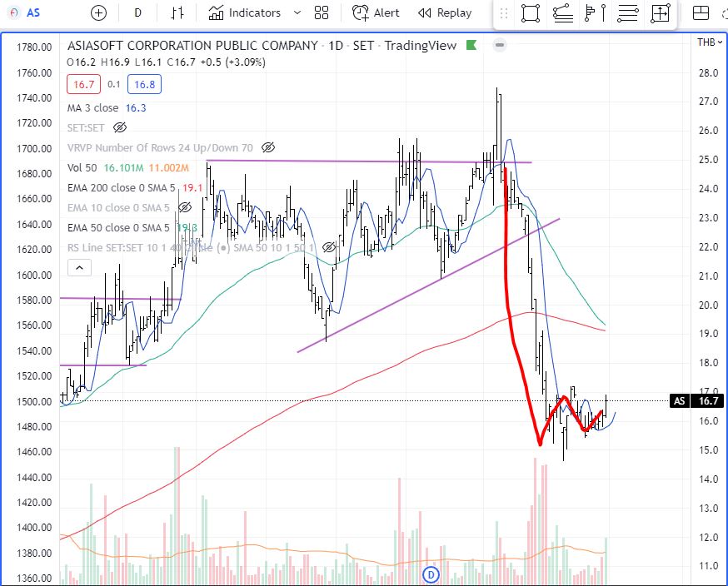
Task: Select the EMA 200 close indicator label
Action: tap(121, 187)
